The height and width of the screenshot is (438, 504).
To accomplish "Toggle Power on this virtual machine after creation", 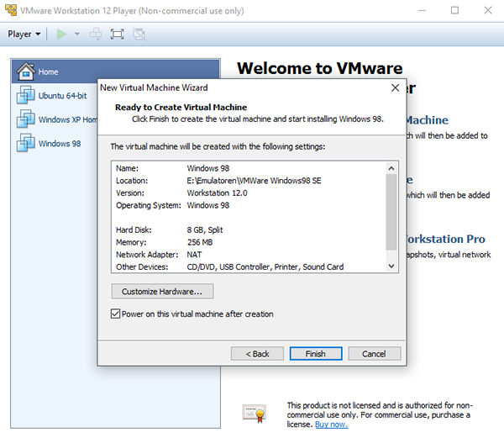I will (x=116, y=314).
